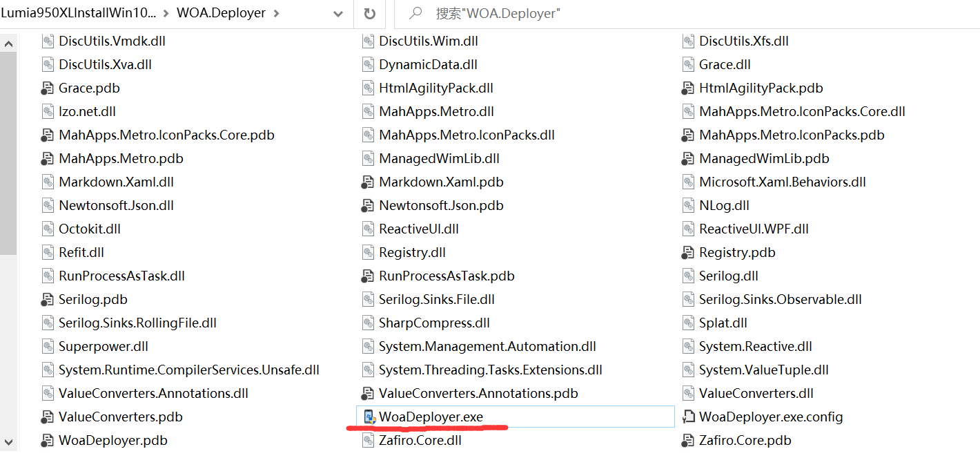
Task: Expand the chevron after WOA.Deployer breadcrumb
Action: pos(277,14)
